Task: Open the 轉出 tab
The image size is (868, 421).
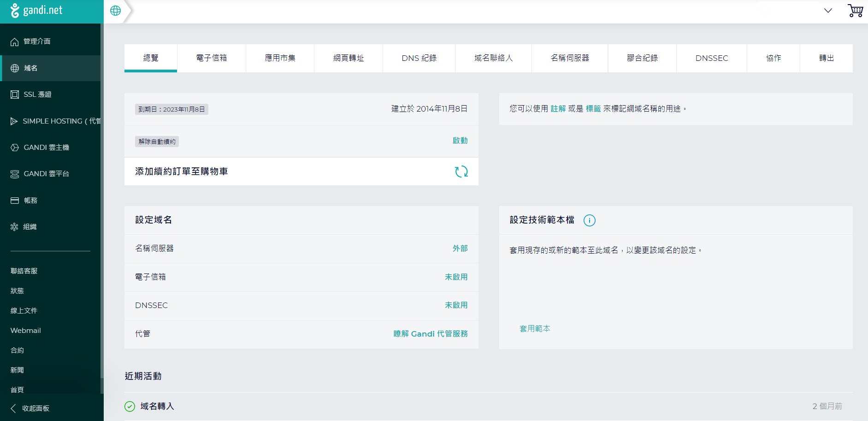Action: 827,58
